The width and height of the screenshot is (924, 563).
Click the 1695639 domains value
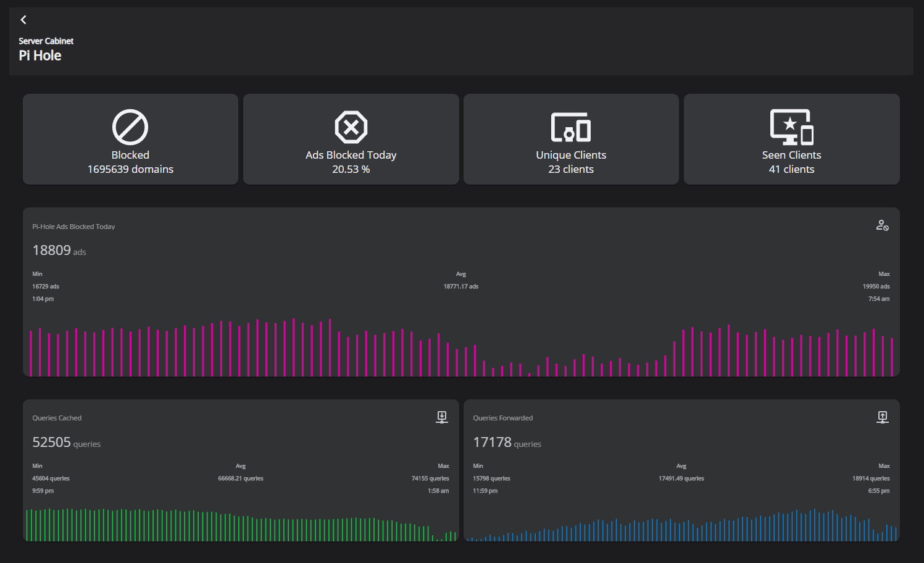[130, 169]
